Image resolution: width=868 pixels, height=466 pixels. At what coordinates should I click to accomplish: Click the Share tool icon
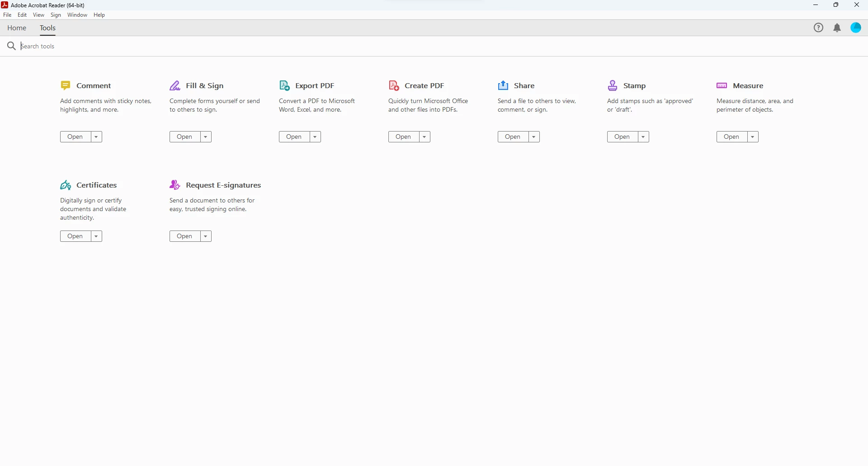(503, 85)
